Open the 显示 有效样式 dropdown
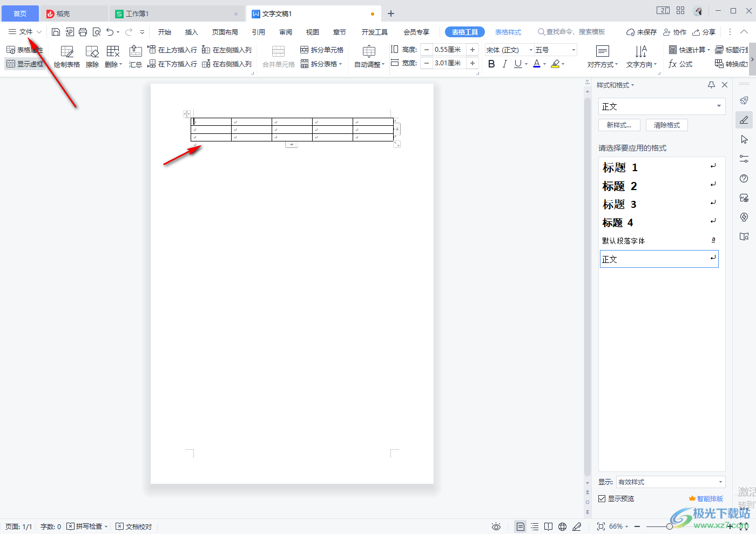This screenshot has width=756, height=534. (x=671, y=482)
